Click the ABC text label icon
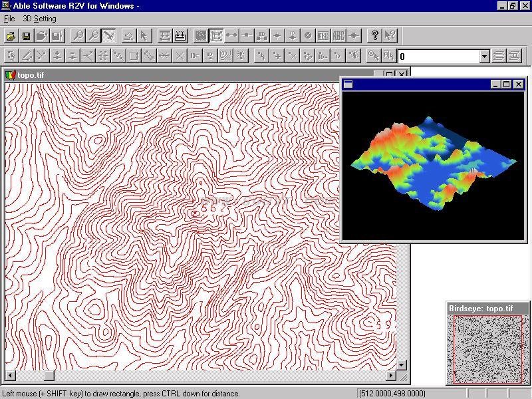Image resolution: width=532 pixels, height=399 pixels. (338, 36)
